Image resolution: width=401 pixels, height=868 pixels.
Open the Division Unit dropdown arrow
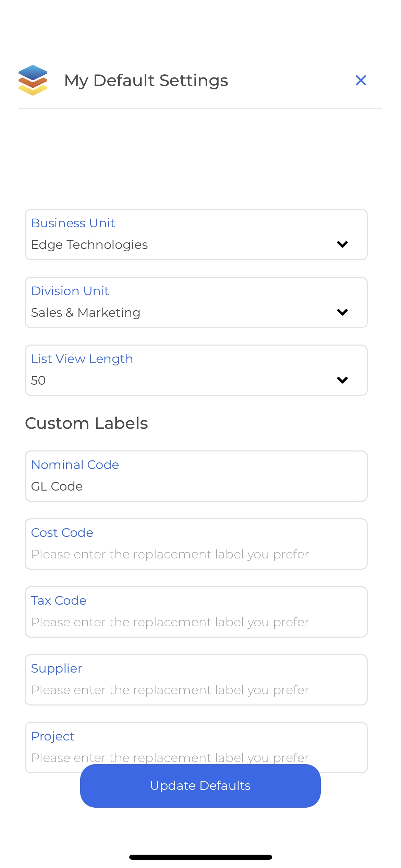click(342, 312)
